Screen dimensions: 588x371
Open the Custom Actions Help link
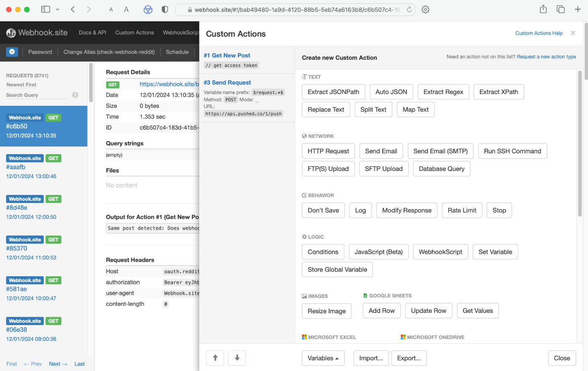click(539, 33)
